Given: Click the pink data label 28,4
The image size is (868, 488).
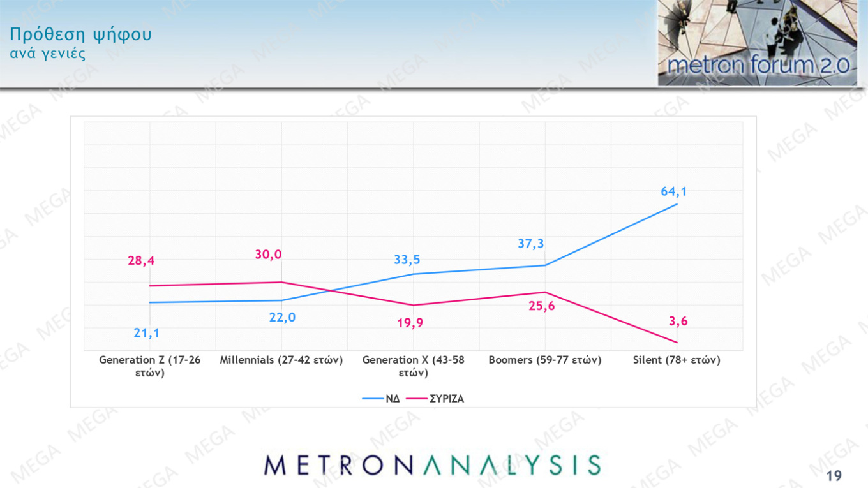Looking at the screenshot, I should [x=141, y=260].
